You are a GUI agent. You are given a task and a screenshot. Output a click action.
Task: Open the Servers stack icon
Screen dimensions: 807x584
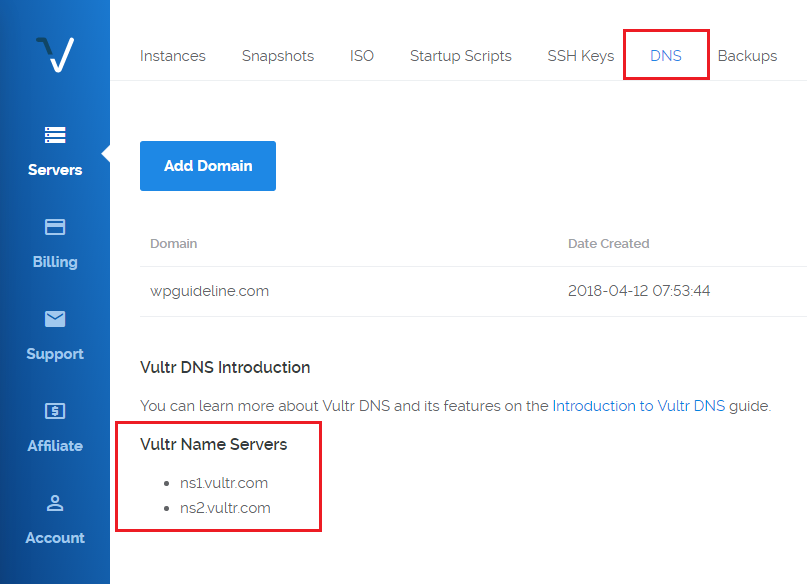[55, 135]
